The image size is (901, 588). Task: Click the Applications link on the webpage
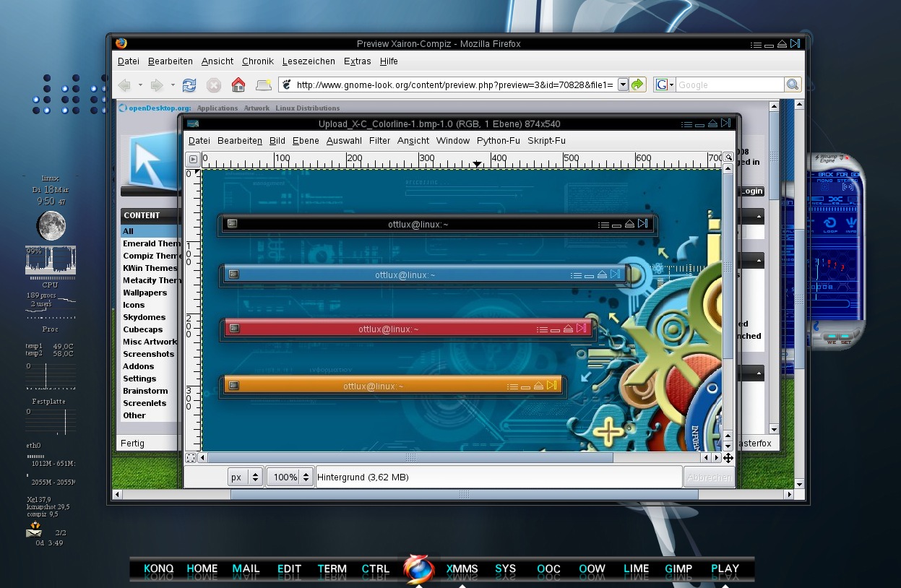(x=217, y=108)
